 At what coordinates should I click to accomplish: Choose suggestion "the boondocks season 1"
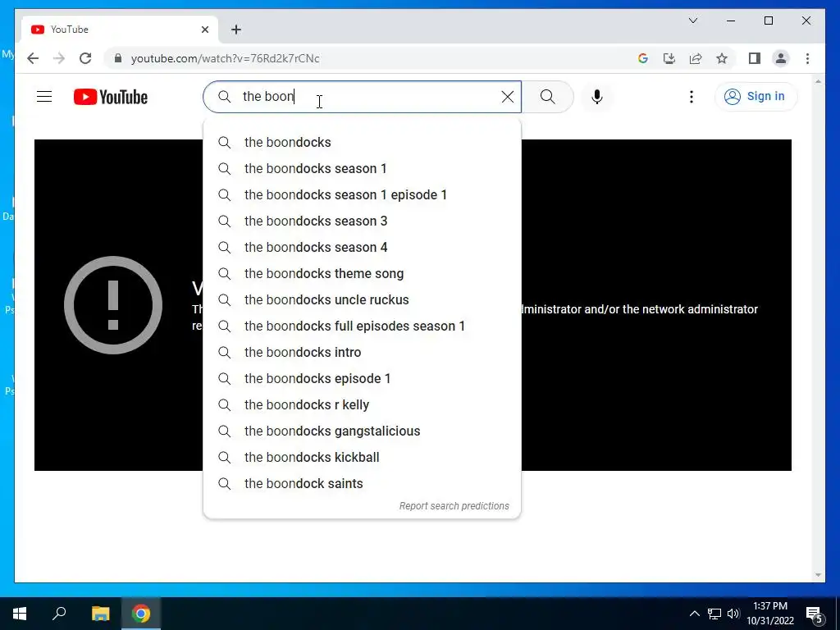[x=362, y=168]
